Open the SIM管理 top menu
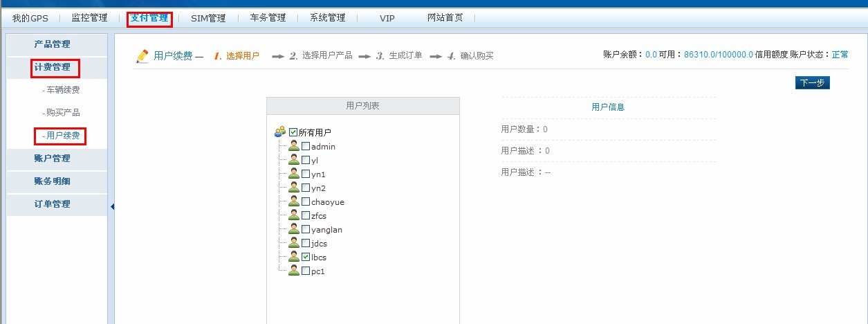The height and width of the screenshot is (324, 868). pyautogui.click(x=208, y=18)
